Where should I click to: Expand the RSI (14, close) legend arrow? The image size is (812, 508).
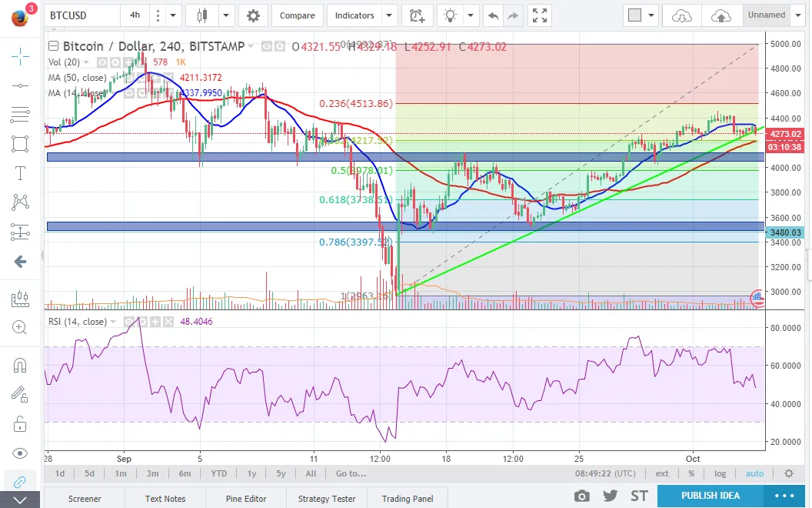[113, 322]
